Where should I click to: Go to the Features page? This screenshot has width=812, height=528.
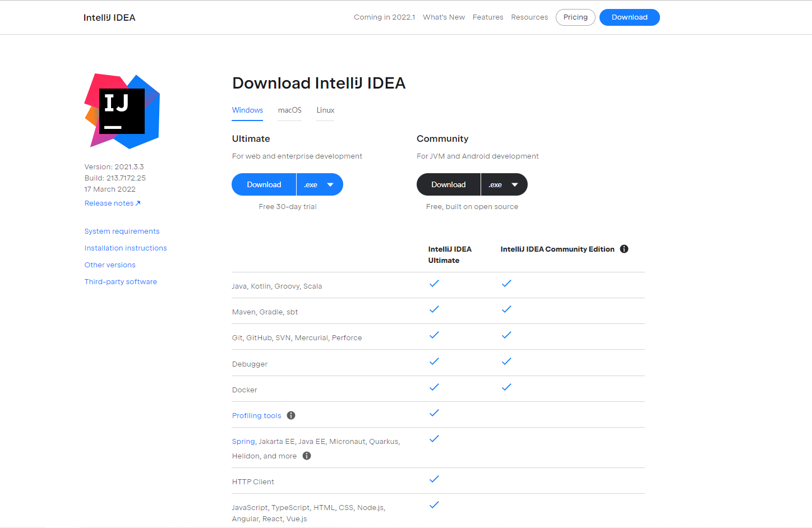pyautogui.click(x=488, y=17)
